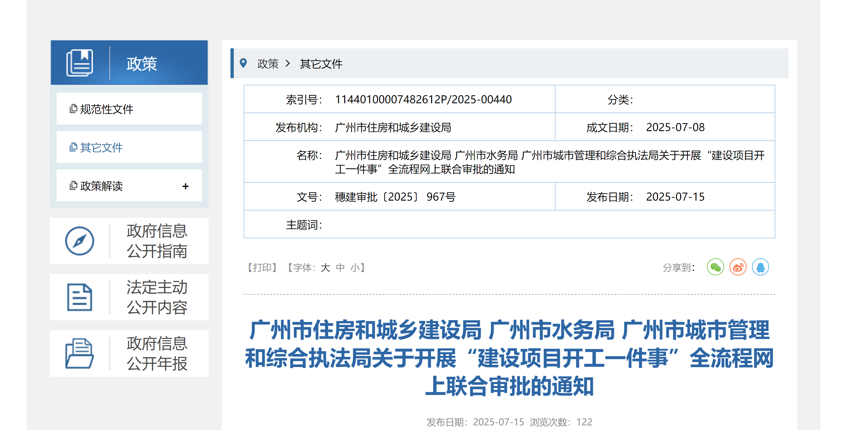Open 政府信息公开年报 link
This screenshot has height=430, width=868.
(157, 354)
